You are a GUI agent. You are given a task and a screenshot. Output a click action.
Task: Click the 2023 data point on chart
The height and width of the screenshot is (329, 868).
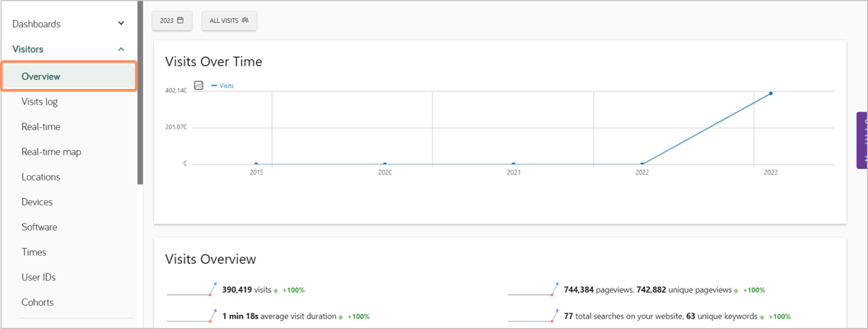tap(770, 93)
